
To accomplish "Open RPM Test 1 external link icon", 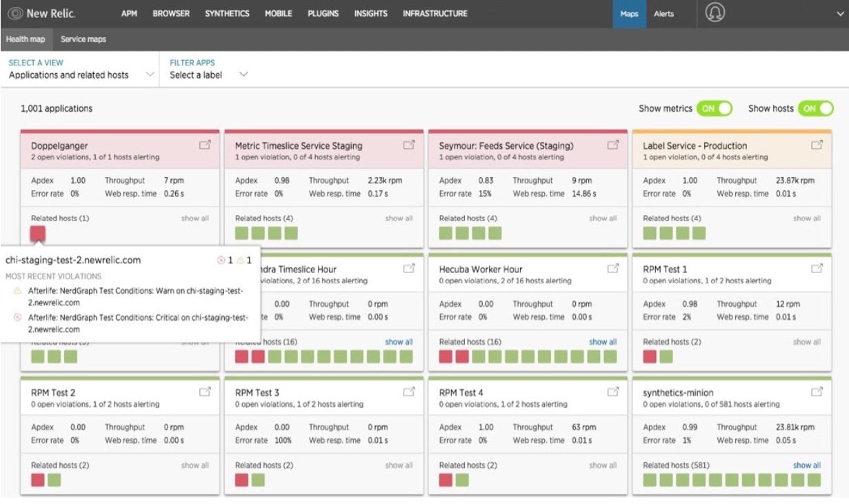I will coord(817,268).
